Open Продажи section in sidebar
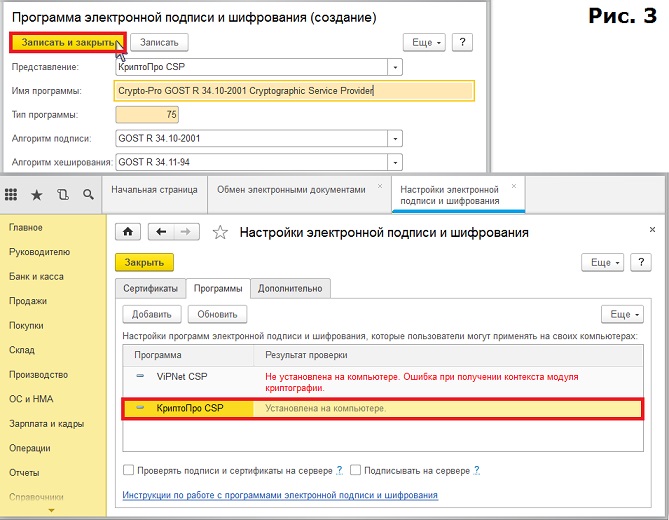Viewport: 669px width, 520px height. coord(28,301)
